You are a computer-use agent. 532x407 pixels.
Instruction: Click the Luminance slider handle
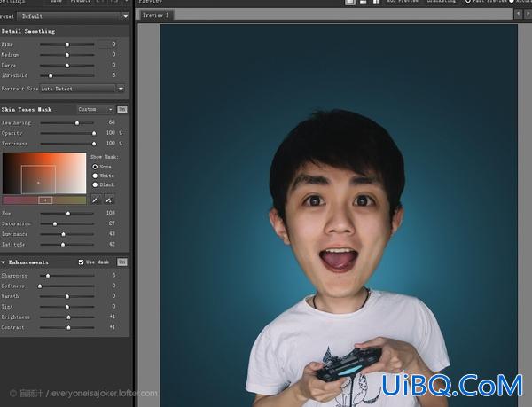(64, 234)
